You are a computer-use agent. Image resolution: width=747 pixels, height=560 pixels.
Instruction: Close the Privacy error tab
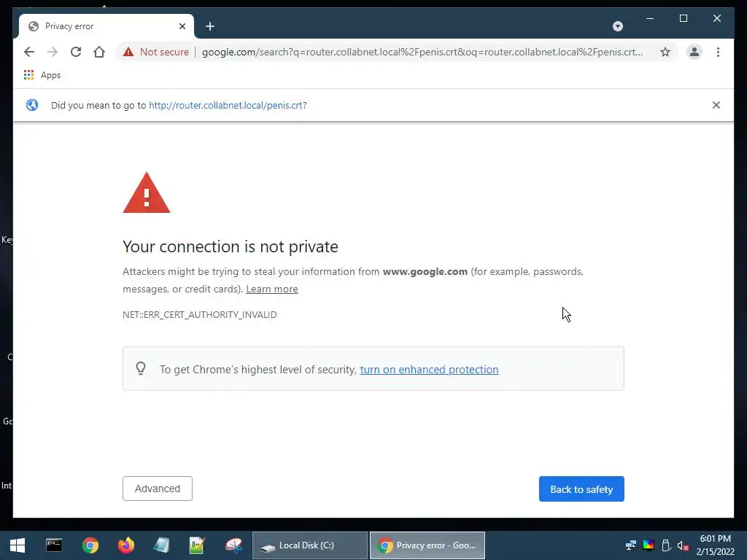point(182,26)
